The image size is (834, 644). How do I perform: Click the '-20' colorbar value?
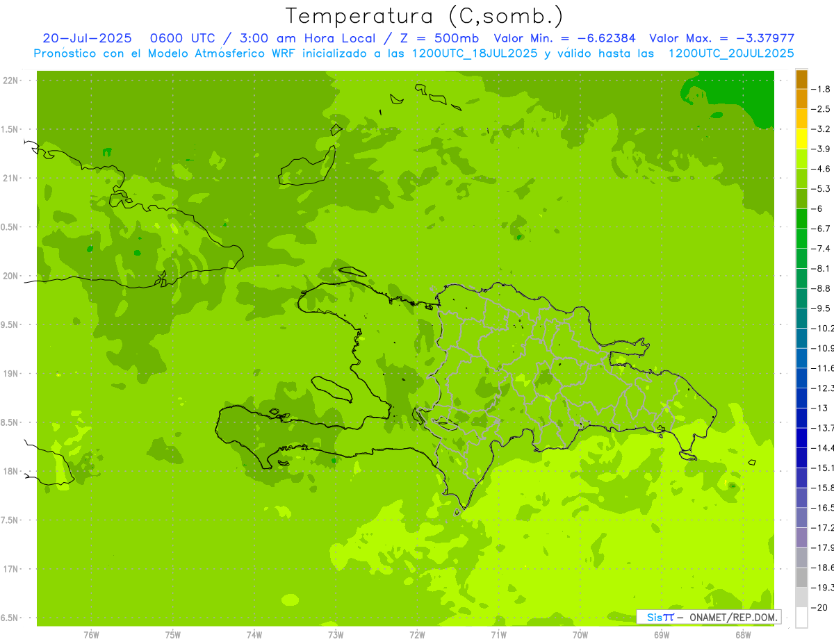pyautogui.click(x=819, y=607)
